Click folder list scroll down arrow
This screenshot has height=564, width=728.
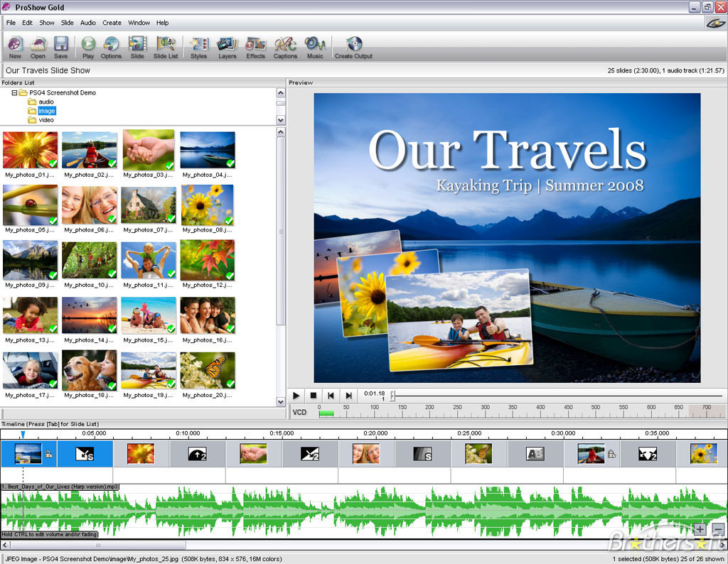(280, 120)
